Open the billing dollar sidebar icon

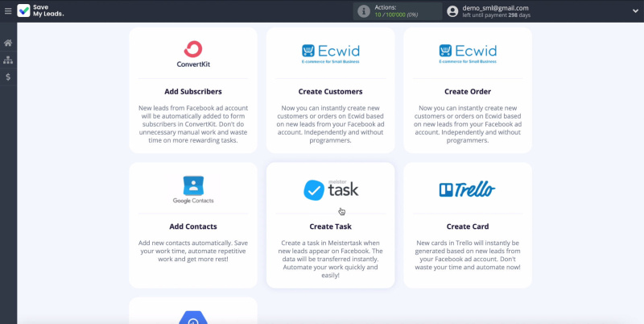tap(8, 77)
